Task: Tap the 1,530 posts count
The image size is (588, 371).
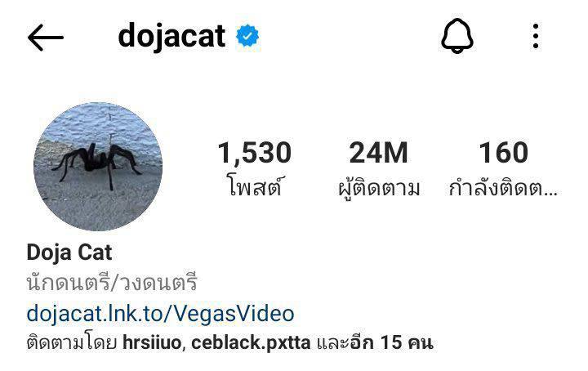Action: coord(255,153)
